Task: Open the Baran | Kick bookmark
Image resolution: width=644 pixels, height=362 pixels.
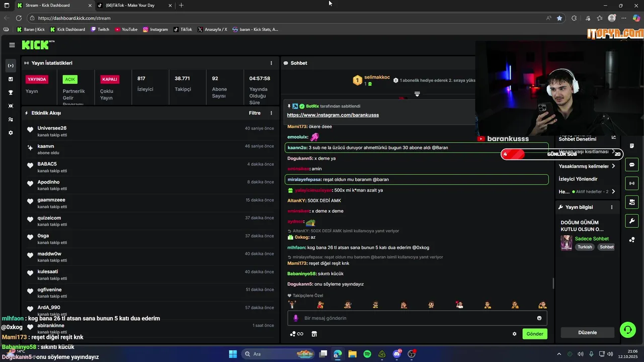Action: [31, 30]
